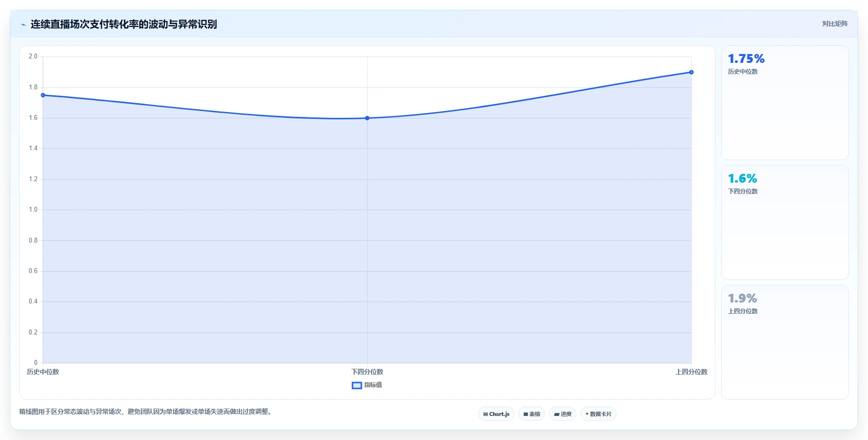Click the 对比矩阵 label in header
The image size is (868, 440).
pos(835,24)
